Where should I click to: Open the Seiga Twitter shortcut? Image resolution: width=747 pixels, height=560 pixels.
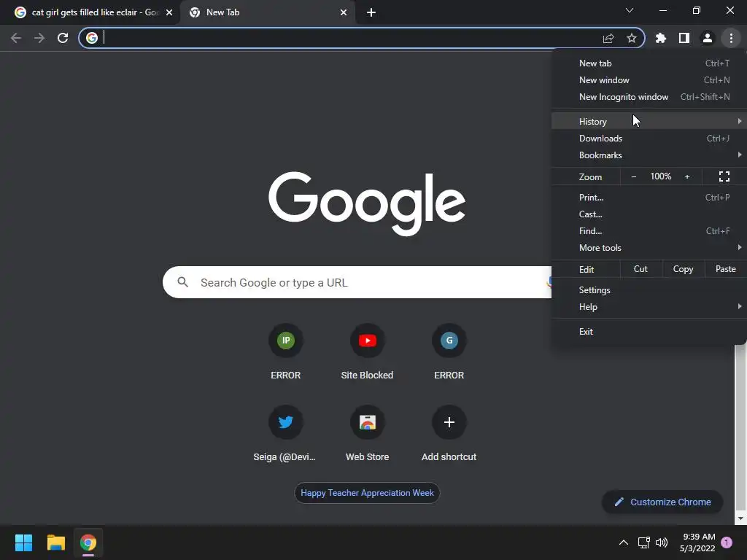285,433
